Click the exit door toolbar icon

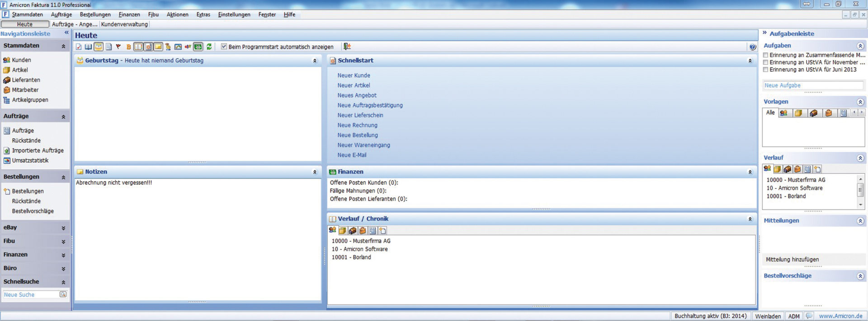pyautogui.click(x=347, y=47)
